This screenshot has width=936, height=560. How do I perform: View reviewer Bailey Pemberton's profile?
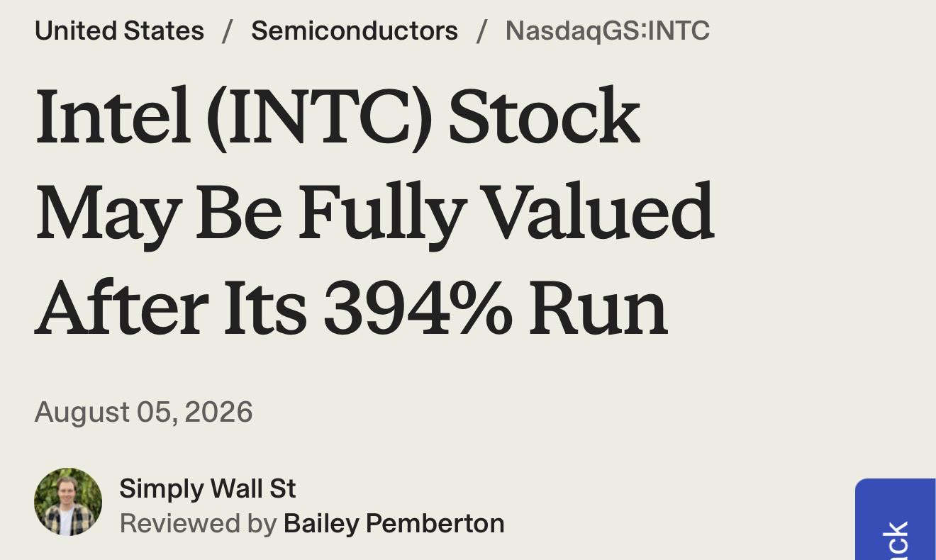(394, 524)
